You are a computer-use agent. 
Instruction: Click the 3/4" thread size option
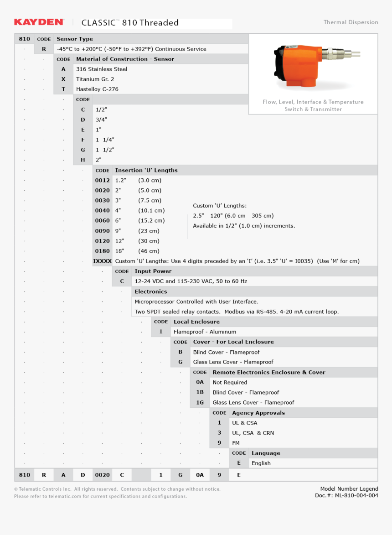(101, 120)
